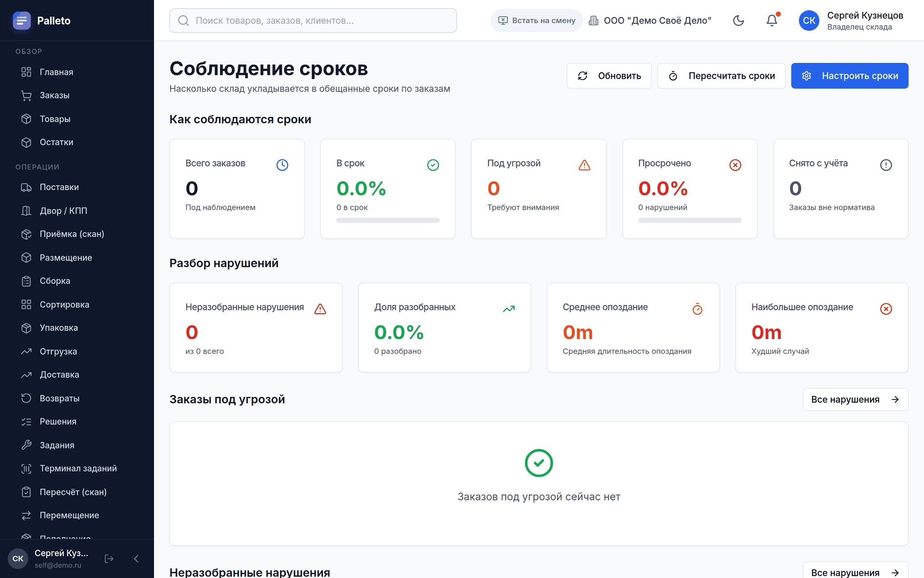Click the info icon on 'Снято с учёта' card
The image size is (924, 578).
click(x=886, y=165)
